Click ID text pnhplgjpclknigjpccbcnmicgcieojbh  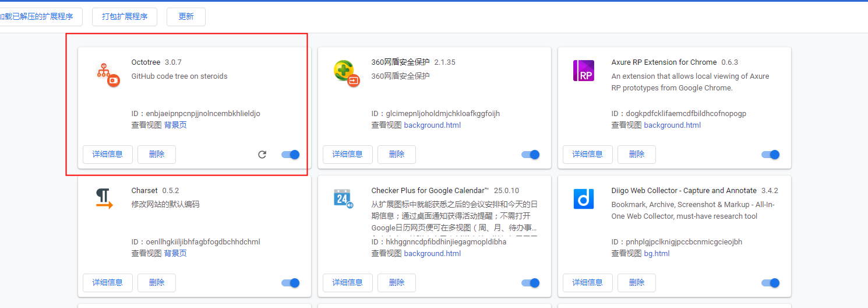(x=684, y=242)
